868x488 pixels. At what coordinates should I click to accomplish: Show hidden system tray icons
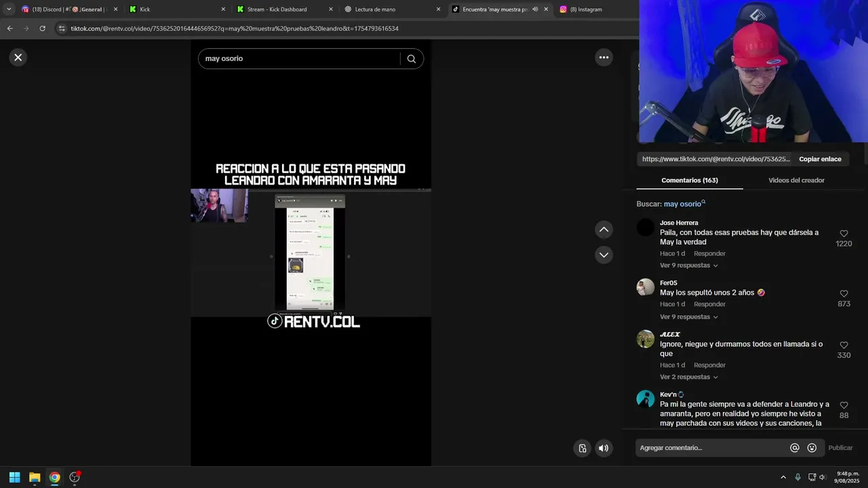click(783, 477)
